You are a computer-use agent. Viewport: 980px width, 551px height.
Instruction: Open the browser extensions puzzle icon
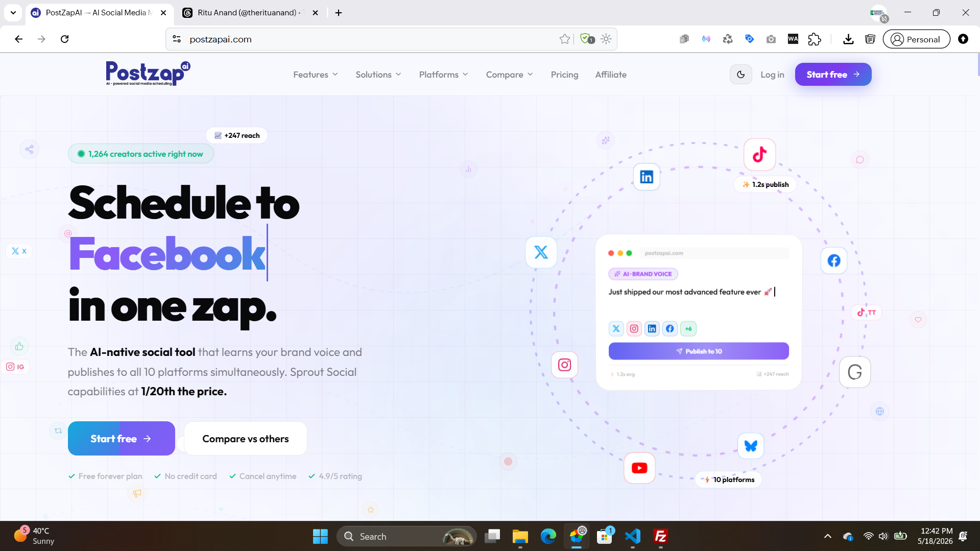coord(815,39)
